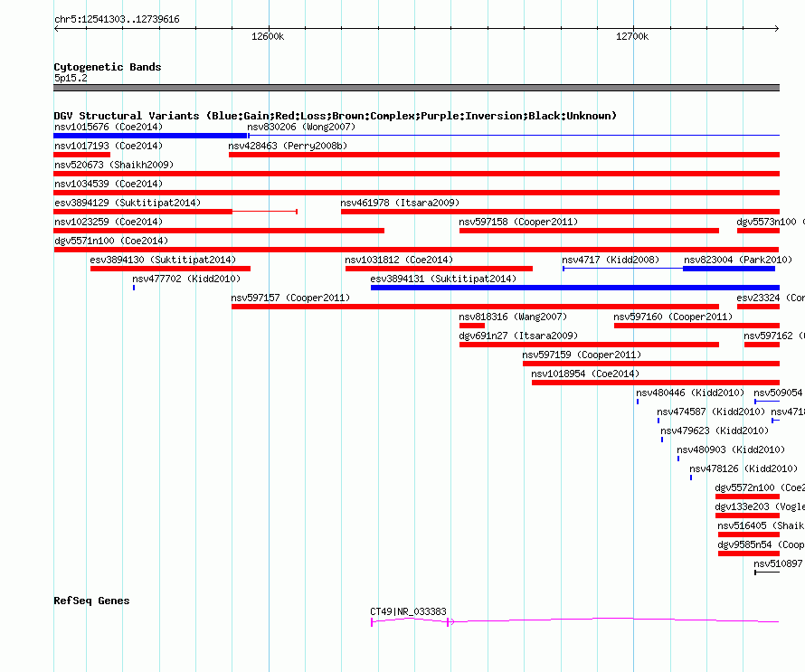Click nsv479623 (Kidd2010) label

pyautogui.click(x=715, y=431)
